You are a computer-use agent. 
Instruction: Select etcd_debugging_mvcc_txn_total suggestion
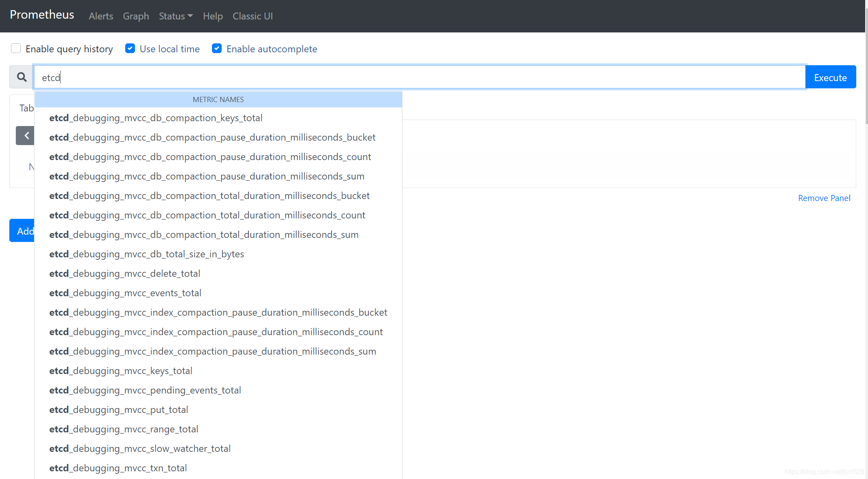click(x=218, y=468)
